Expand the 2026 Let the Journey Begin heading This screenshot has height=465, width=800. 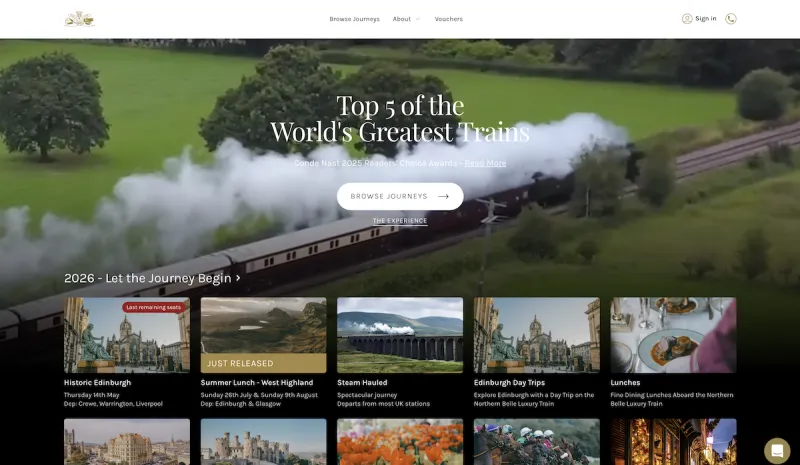pos(152,278)
